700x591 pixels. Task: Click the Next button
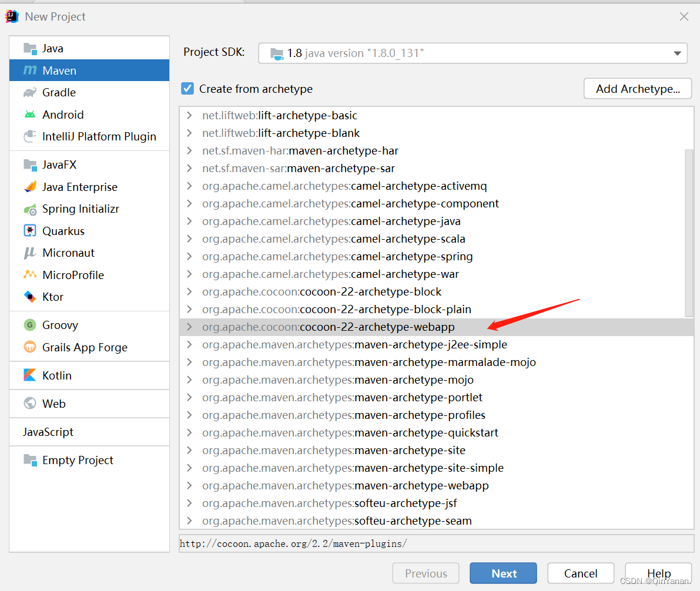(x=503, y=573)
